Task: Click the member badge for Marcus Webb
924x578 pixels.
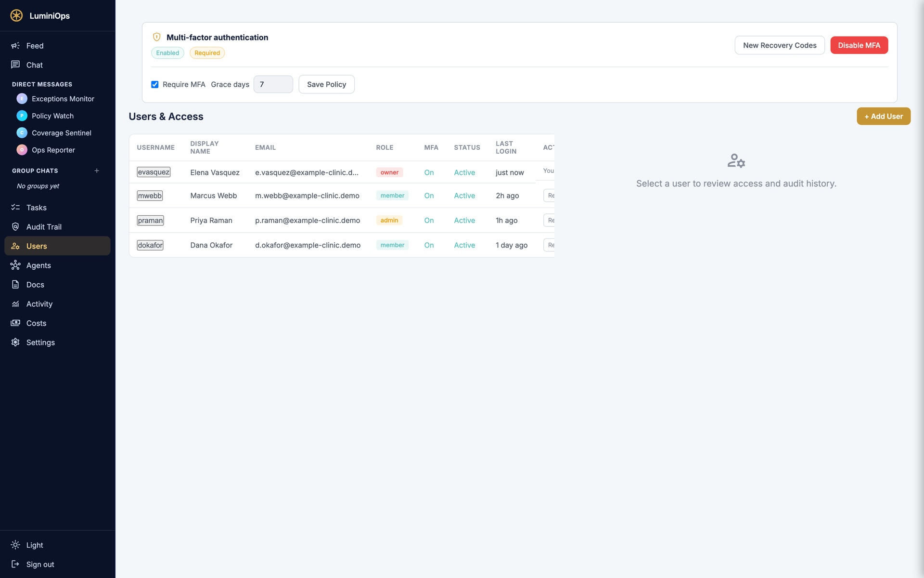Action: coord(392,196)
